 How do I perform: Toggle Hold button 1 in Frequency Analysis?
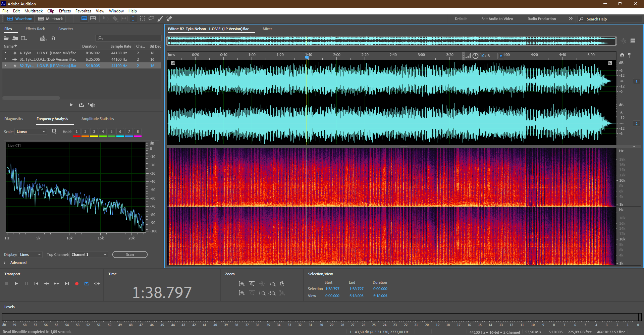point(76,132)
